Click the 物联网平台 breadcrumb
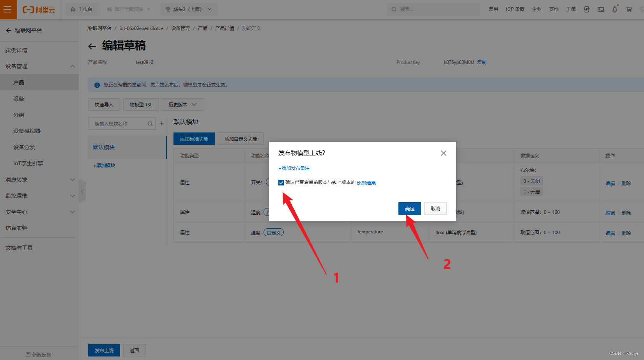Image resolution: width=644 pixels, height=360 pixels. [x=100, y=28]
